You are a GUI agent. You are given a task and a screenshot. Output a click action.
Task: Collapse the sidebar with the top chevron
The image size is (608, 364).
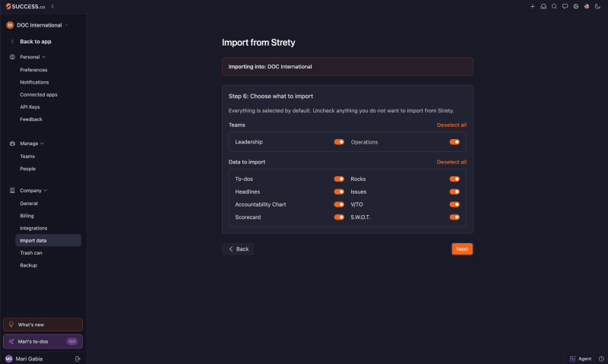(52, 6)
